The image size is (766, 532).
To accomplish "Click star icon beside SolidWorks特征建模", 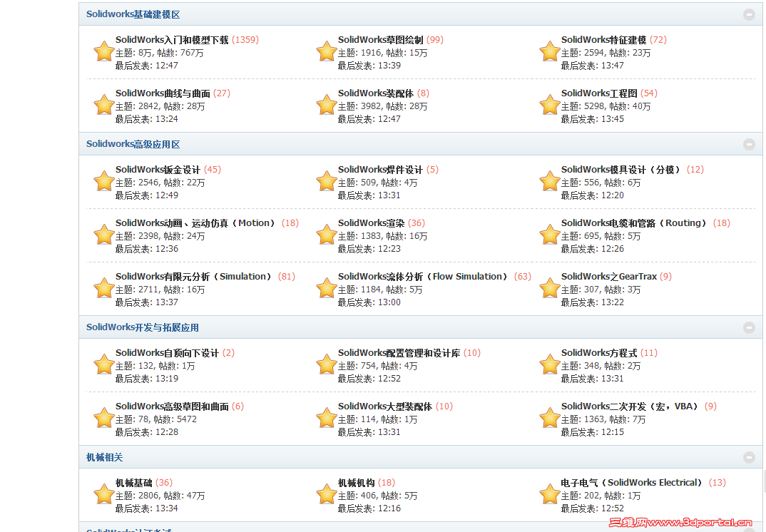I will (550, 51).
